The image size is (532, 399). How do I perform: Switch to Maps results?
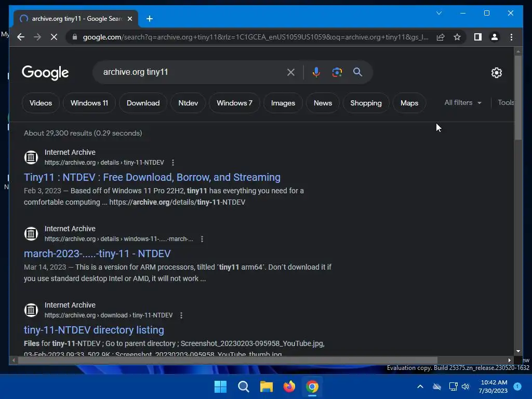(x=409, y=103)
